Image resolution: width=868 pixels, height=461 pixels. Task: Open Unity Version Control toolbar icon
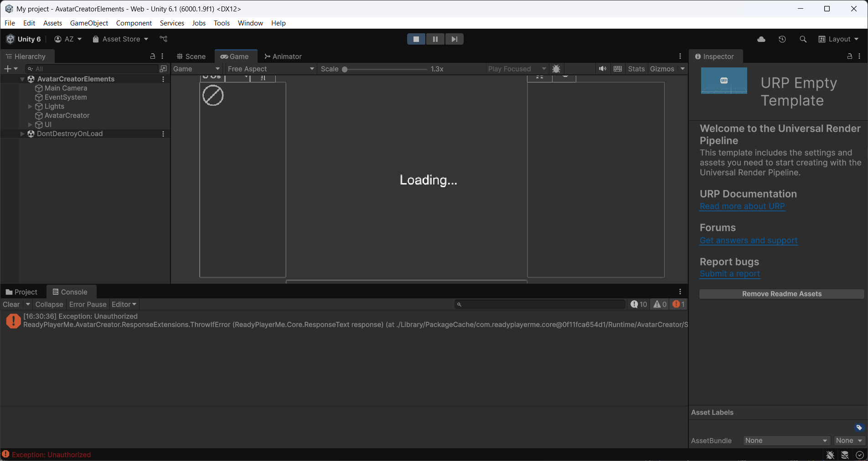click(x=164, y=39)
